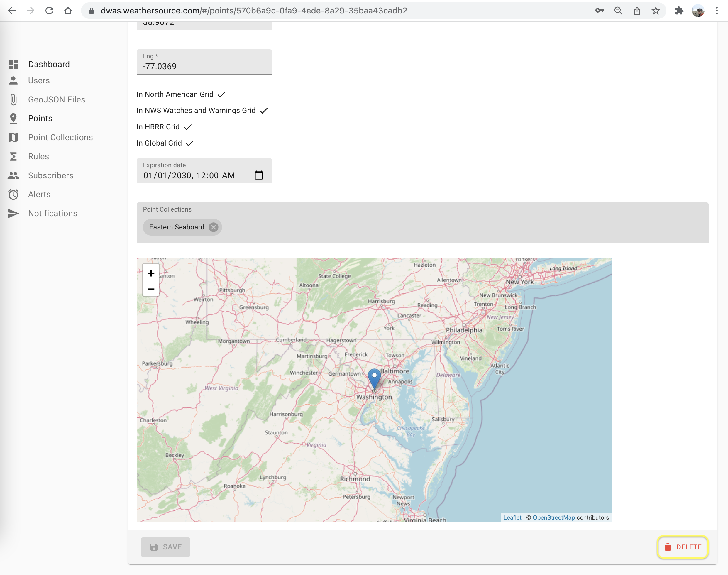Go to the browser home page
The height and width of the screenshot is (575, 728).
click(x=68, y=11)
